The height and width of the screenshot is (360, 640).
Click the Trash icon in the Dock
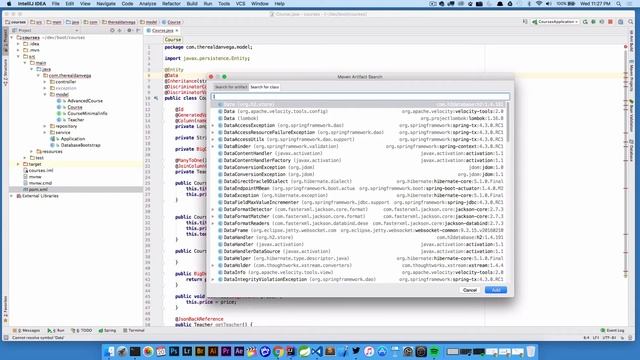coord(531,351)
